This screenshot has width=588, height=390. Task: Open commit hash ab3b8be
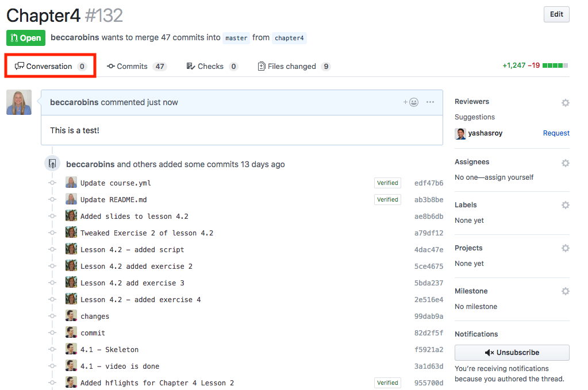tap(429, 200)
